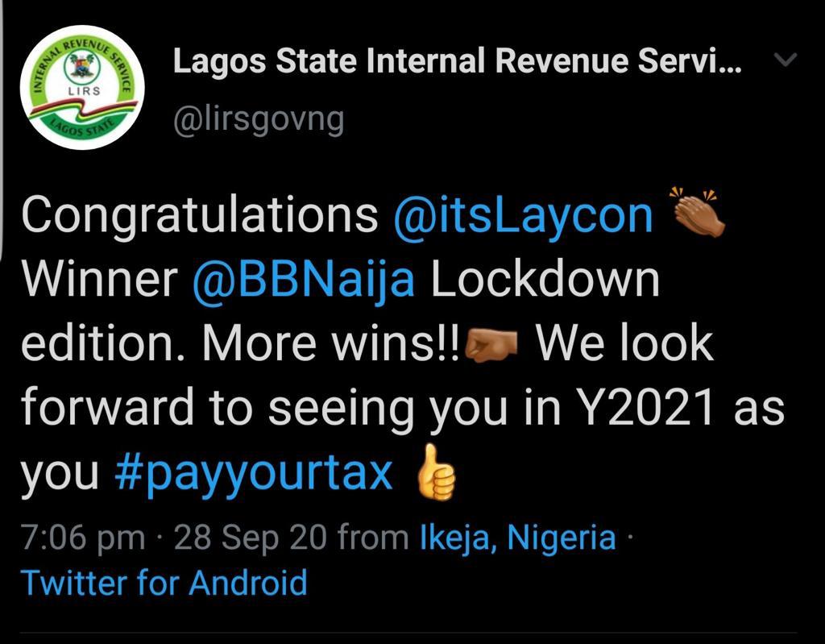Click the word Lockdown in the tweet

pyautogui.click(x=545, y=280)
